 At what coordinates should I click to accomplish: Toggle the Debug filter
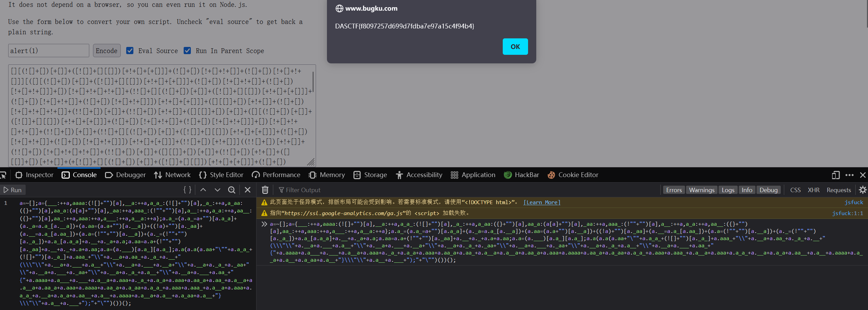[768, 190]
